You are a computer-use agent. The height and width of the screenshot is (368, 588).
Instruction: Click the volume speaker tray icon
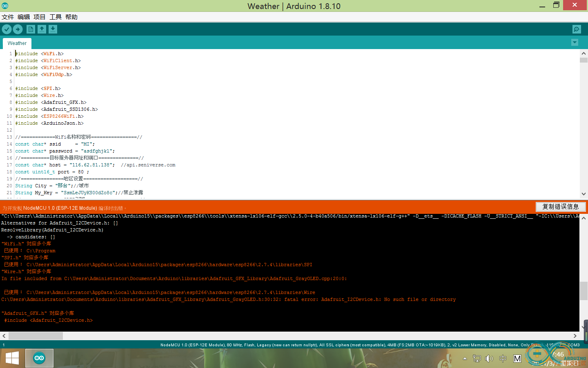[489, 359]
